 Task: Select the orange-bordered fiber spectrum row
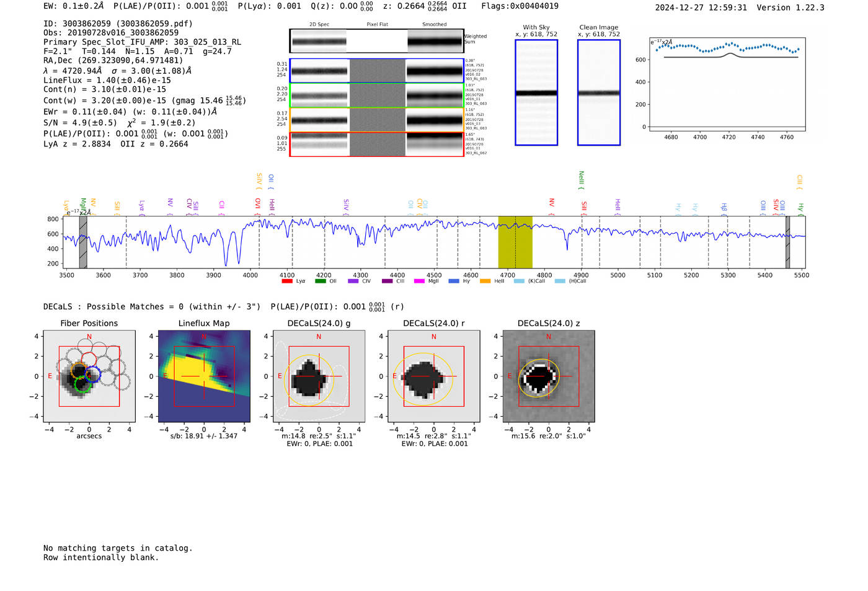pyautogui.click(x=376, y=120)
